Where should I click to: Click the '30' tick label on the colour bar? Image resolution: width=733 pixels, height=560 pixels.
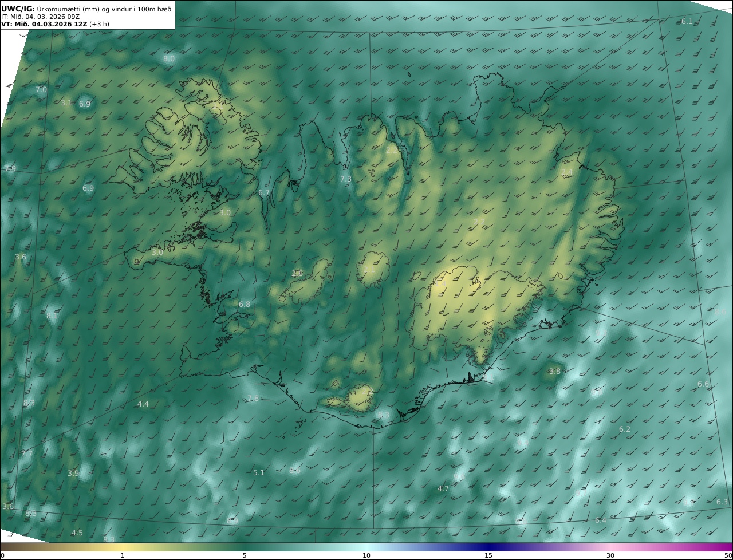(610, 555)
